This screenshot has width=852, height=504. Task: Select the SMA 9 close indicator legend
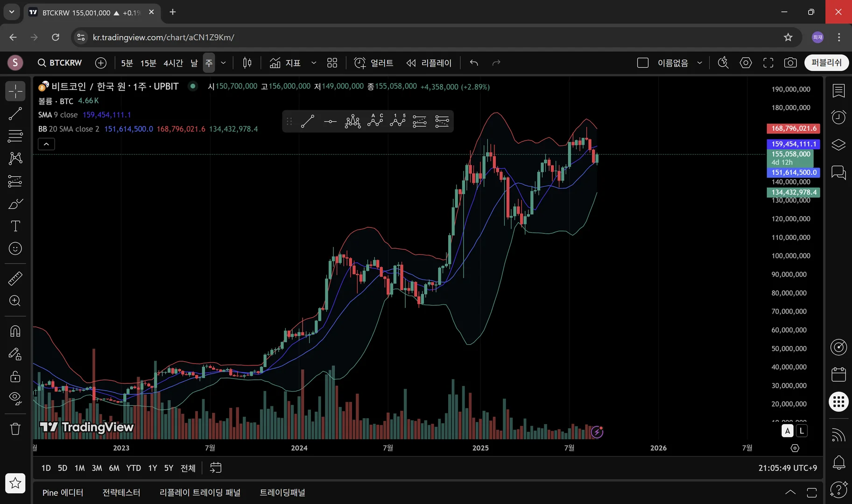pos(58,115)
